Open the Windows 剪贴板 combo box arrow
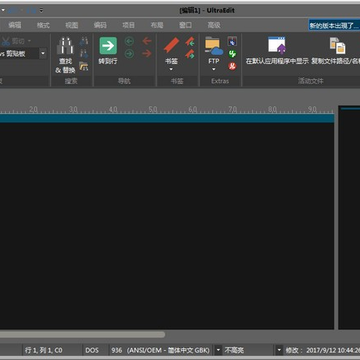Viewport: 360px width, 360px height. [43, 53]
